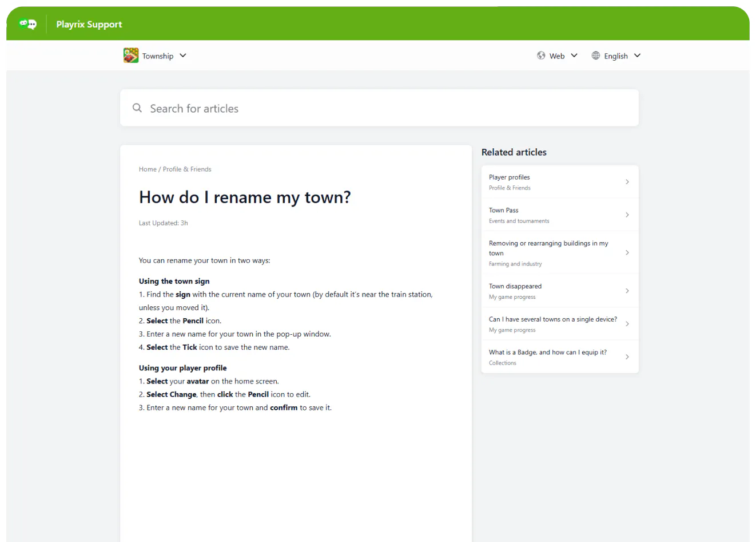Open the Removing or rearranging buildings article
Screen dimensions: 756x542
tap(548, 248)
